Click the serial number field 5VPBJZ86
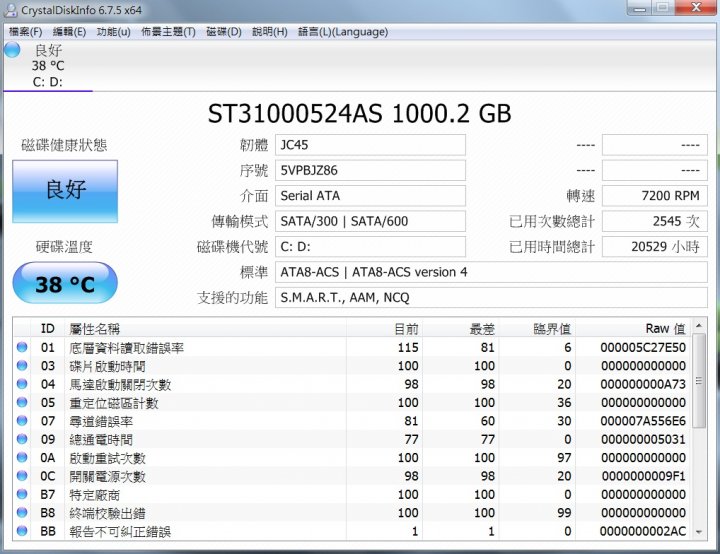This screenshot has height=554, width=720. [370, 170]
